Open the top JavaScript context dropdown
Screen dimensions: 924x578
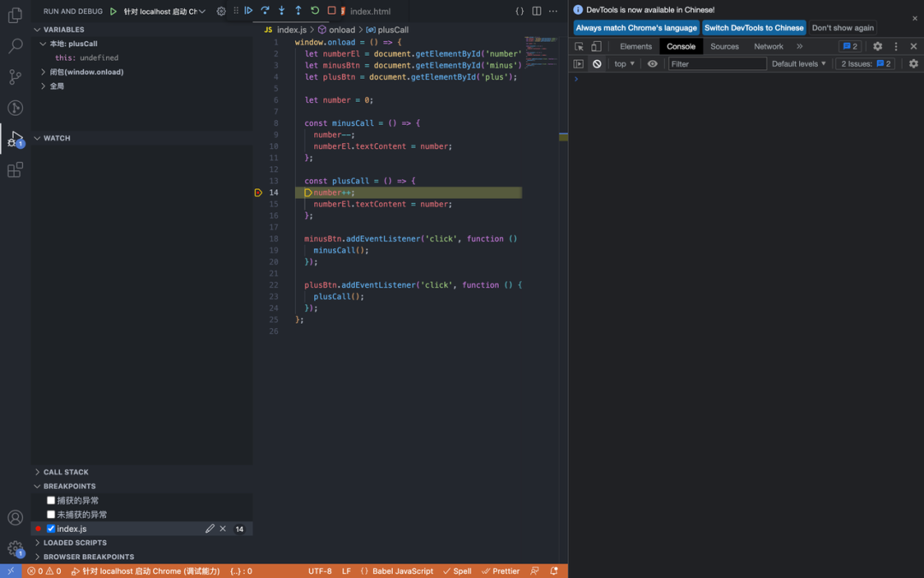click(624, 63)
